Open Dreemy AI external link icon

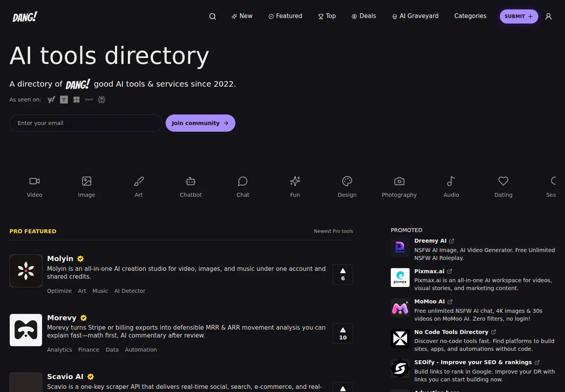tap(452, 241)
